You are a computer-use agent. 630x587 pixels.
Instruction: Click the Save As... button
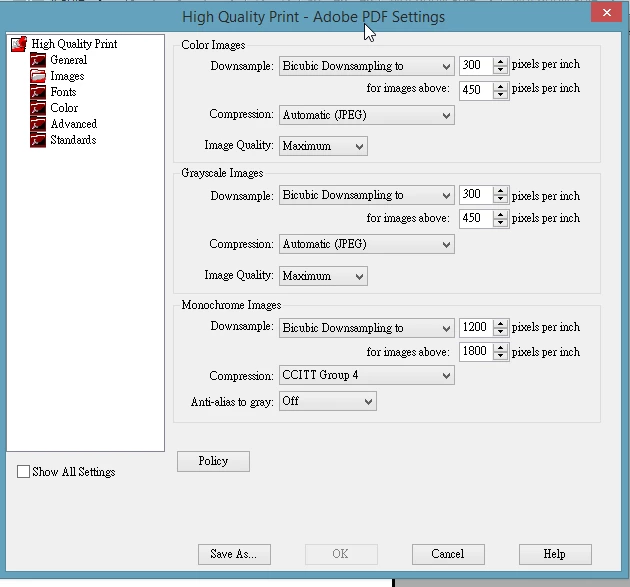click(x=234, y=554)
